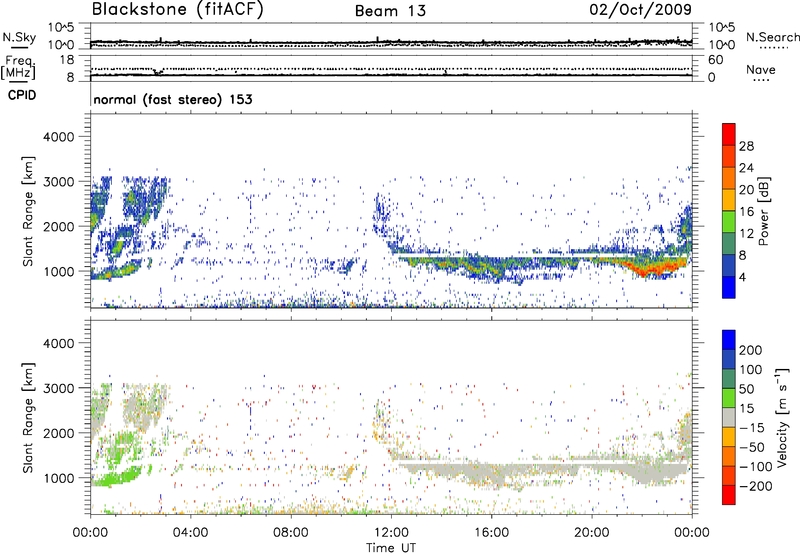Viewport: 800px width, 554px height.
Task: Click the red bottom of the velocity color bar
Action: point(729,494)
